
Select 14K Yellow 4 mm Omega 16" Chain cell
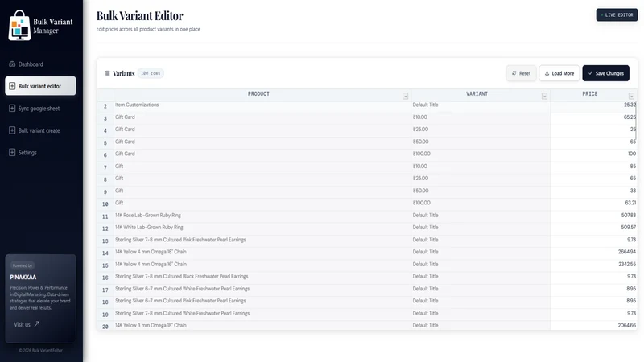[x=262, y=265]
